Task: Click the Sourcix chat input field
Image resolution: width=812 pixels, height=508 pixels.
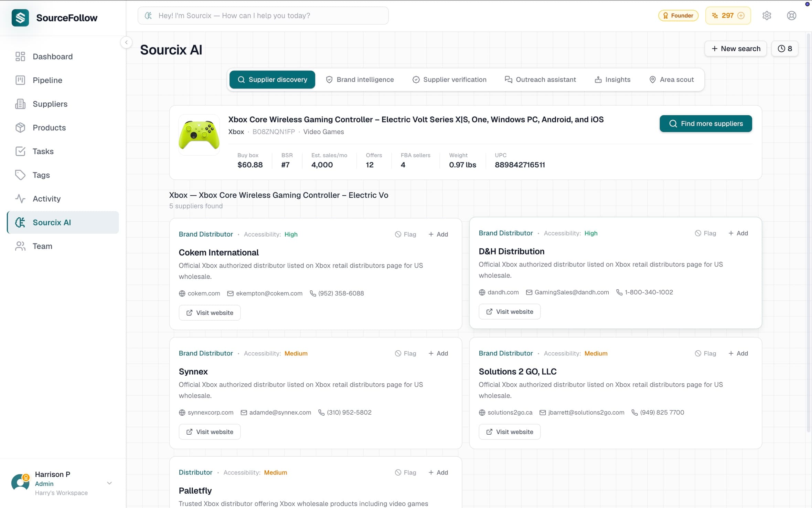Action: [263, 15]
